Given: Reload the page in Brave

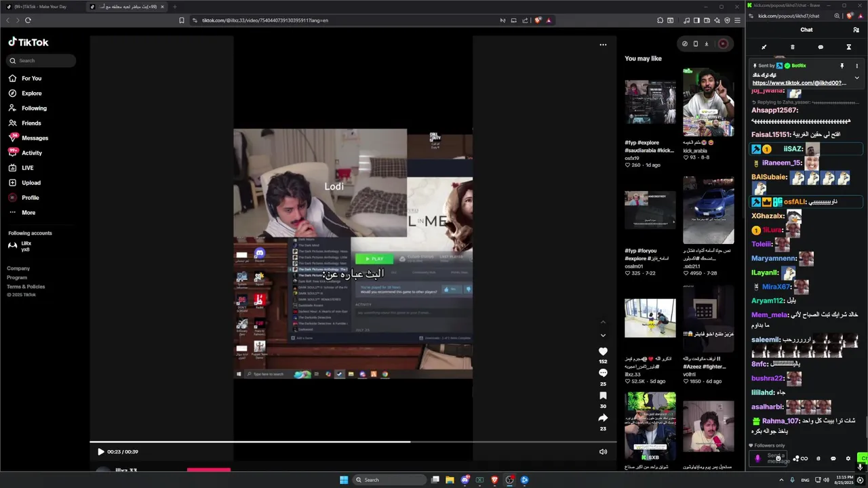Looking at the screenshot, I should pyautogui.click(x=28, y=20).
